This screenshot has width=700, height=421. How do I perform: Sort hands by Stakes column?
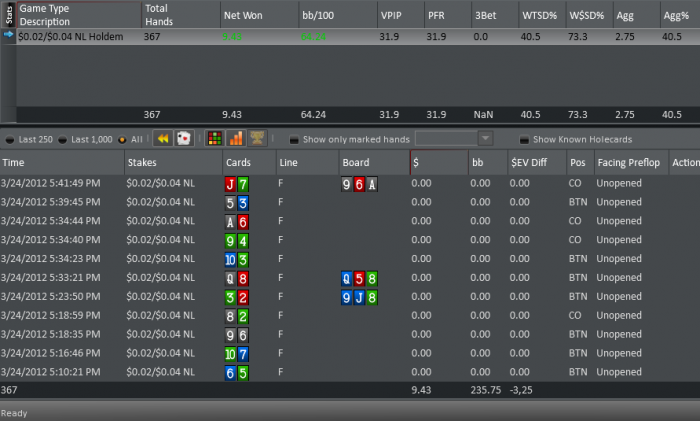[173, 163]
